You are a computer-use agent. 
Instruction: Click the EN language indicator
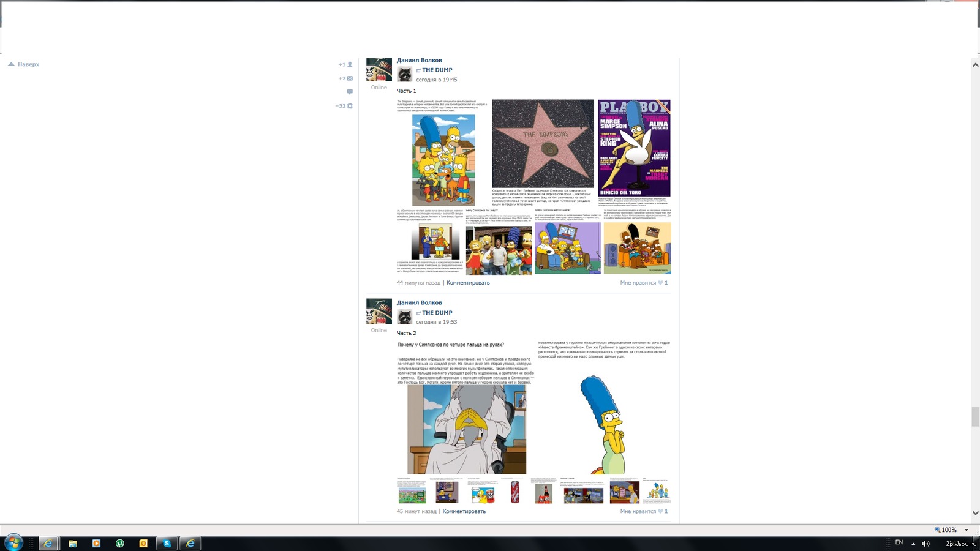(899, 542)
